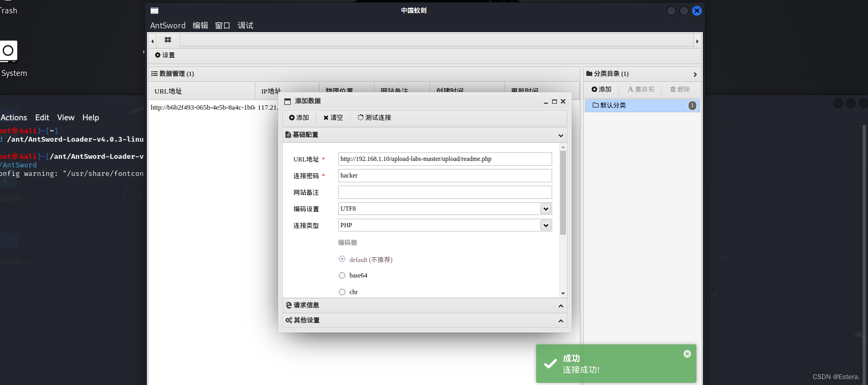Click the success checkmark icon
868x385 pixels.
point(550,364)
